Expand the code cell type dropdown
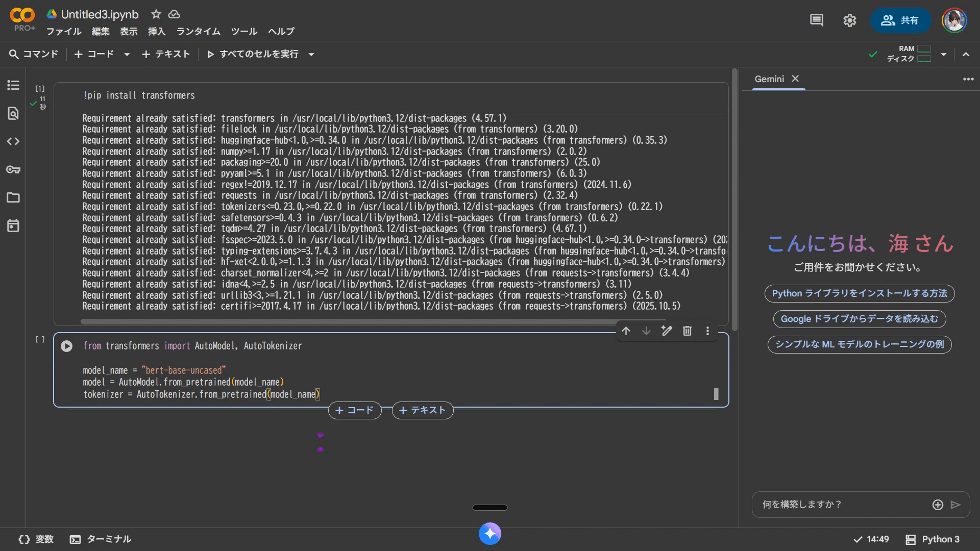This screenshot has width=980, height=551. (127, 54)
